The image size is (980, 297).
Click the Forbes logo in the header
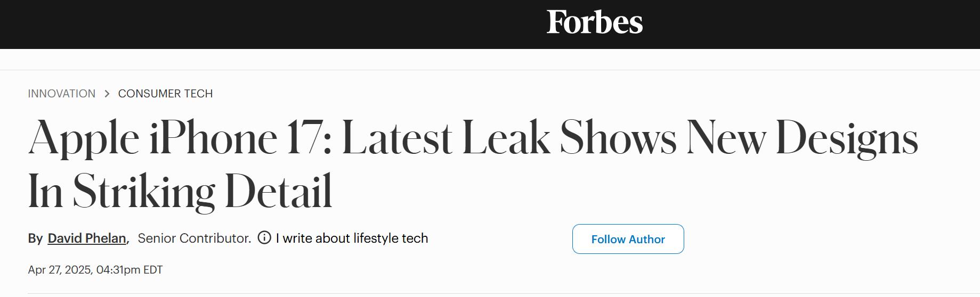(594, 22)
